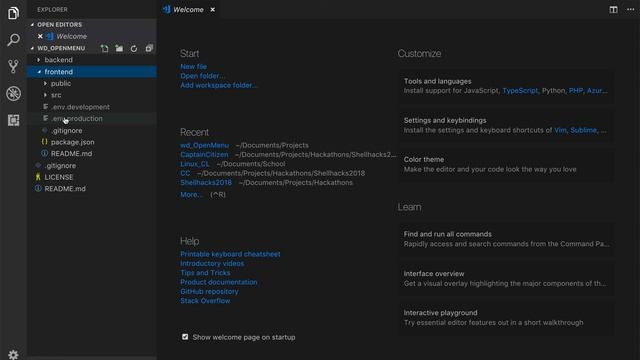Viewport: 640px width, 360px height.
Task: Click the New Folder icon in explorer header
Action: click(x=119, y=49)
